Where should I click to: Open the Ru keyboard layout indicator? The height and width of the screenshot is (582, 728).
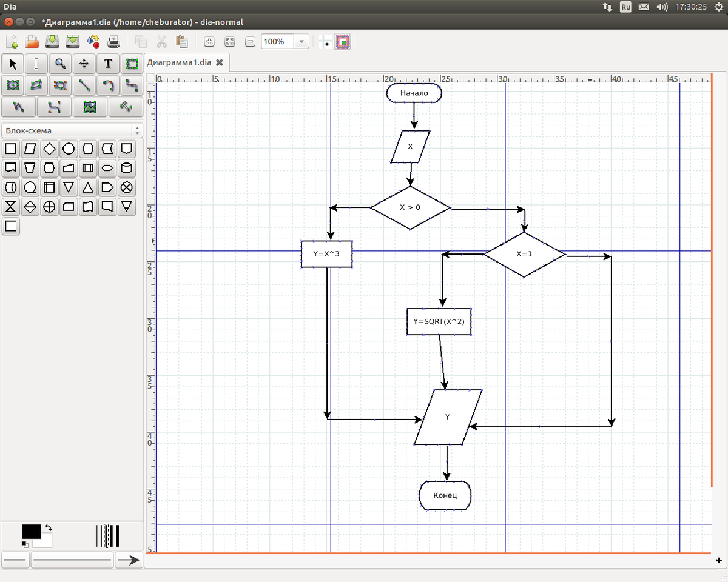pyautogui.click(x=625, y=7)
